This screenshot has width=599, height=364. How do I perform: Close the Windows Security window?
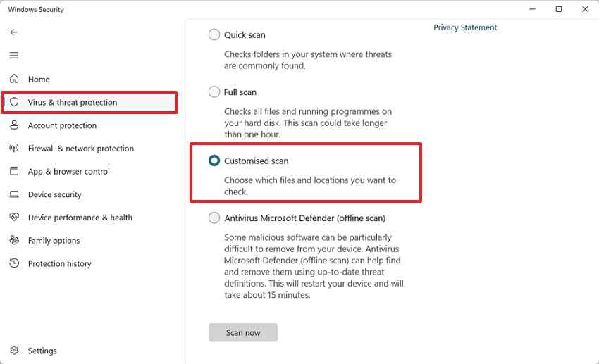(585, 9)
